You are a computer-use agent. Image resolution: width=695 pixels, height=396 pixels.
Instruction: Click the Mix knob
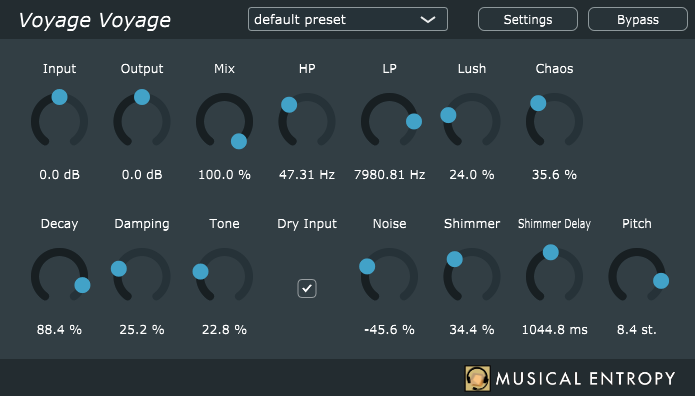click(224, 121)
